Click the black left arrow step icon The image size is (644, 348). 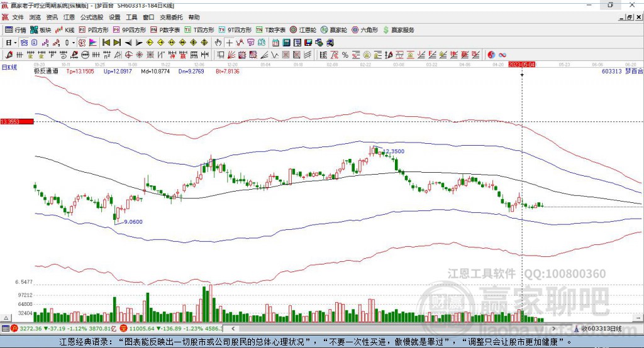click(128, 43)
